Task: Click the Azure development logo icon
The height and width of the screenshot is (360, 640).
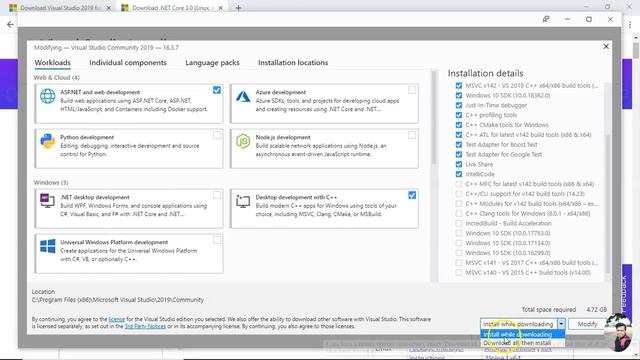Action: tap(243, 96)
